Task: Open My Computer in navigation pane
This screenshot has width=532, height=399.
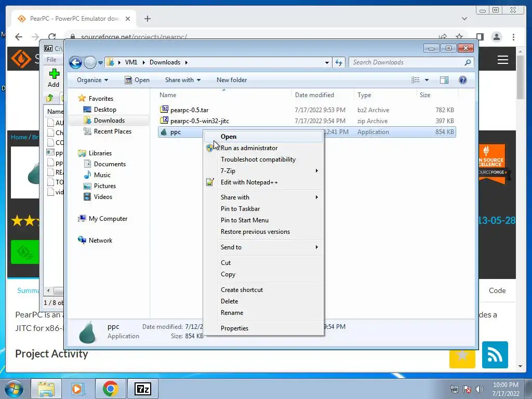Action: (108, 219)
